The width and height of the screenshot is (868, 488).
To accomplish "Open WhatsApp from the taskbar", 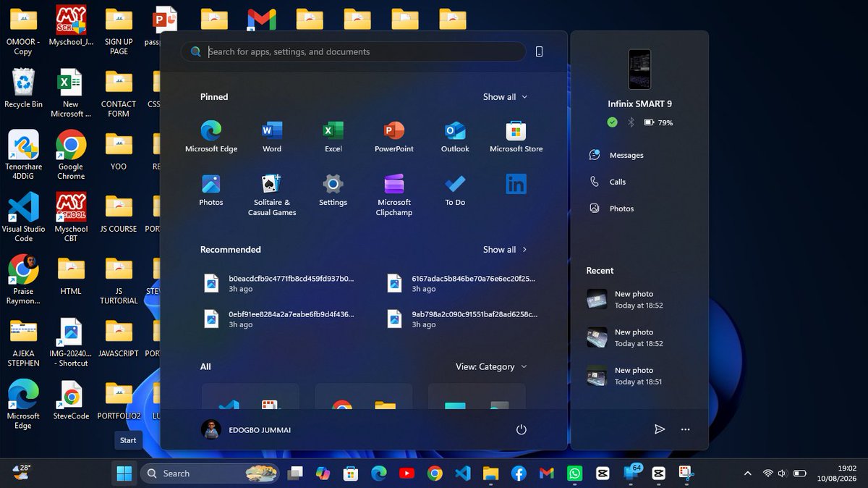I will click(x=574, y=474).
